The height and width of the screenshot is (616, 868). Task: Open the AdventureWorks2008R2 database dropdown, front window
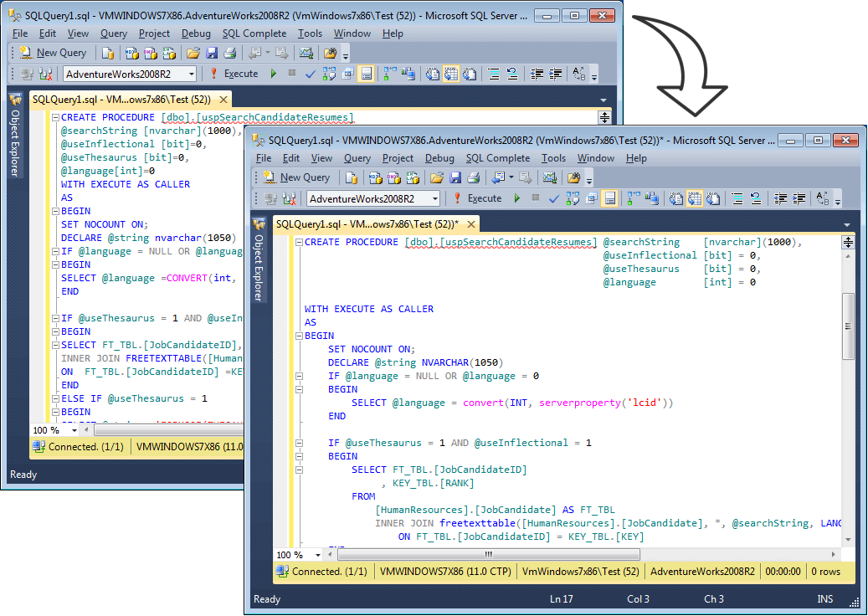pos(435,198)
